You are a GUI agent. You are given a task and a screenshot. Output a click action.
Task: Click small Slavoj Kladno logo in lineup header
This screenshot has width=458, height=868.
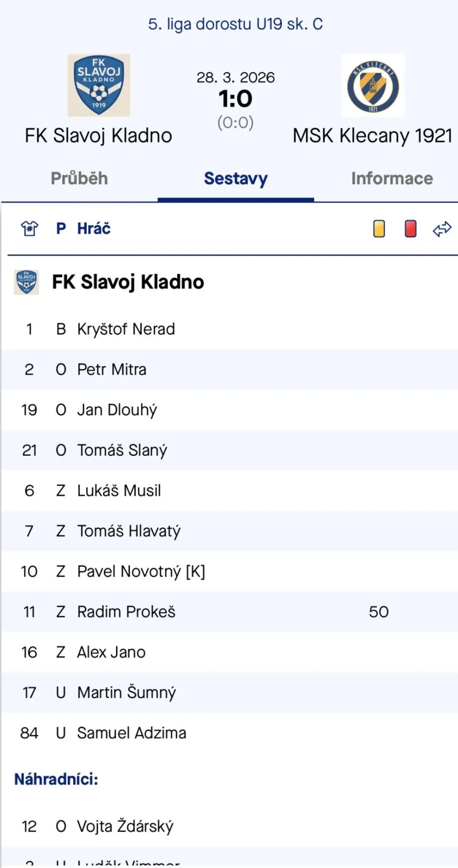point(26,282)
